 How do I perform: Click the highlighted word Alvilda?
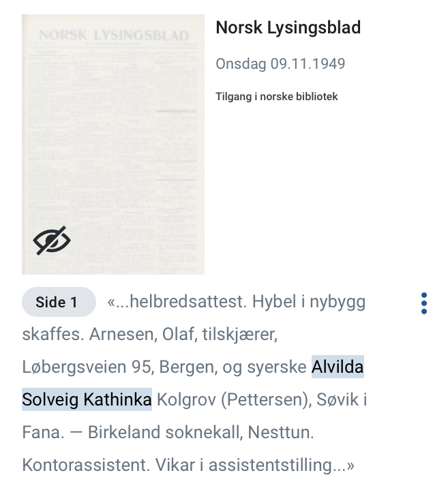point(338,367)
